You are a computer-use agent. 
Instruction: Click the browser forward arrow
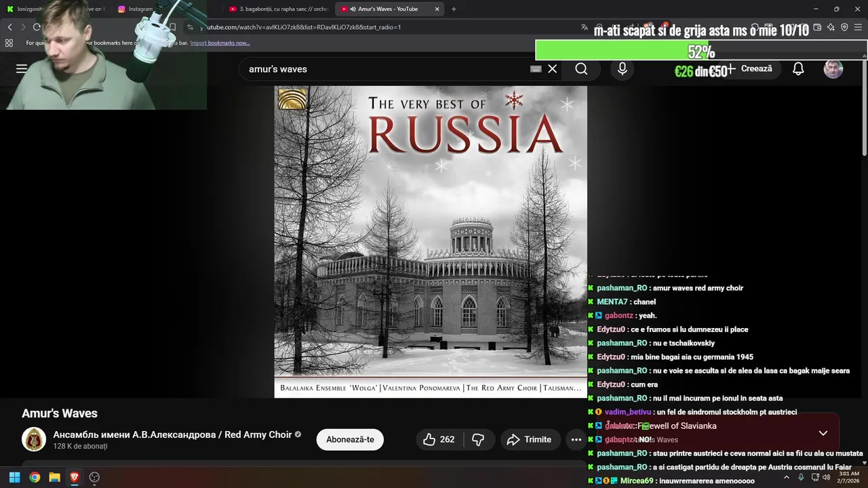click(x=23, y=27)
